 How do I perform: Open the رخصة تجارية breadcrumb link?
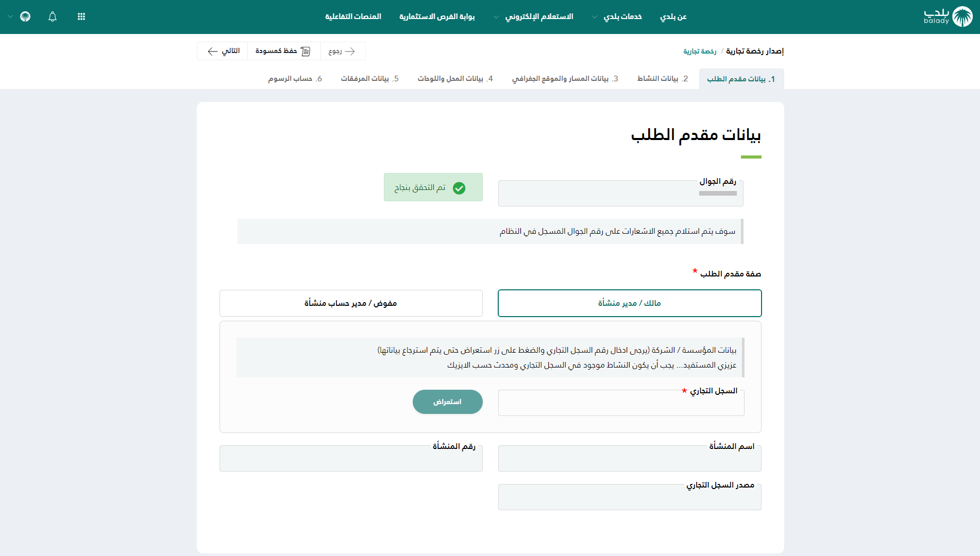[x=700, y=51]
